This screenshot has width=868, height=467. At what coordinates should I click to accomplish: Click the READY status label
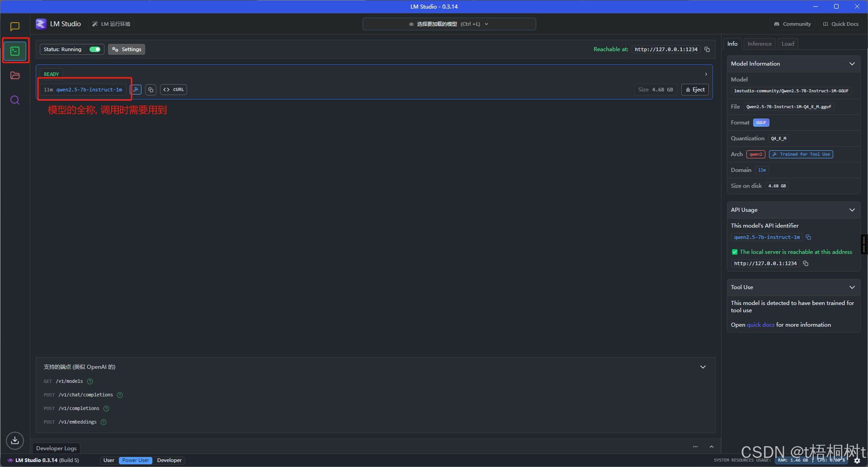click(51, 74)
